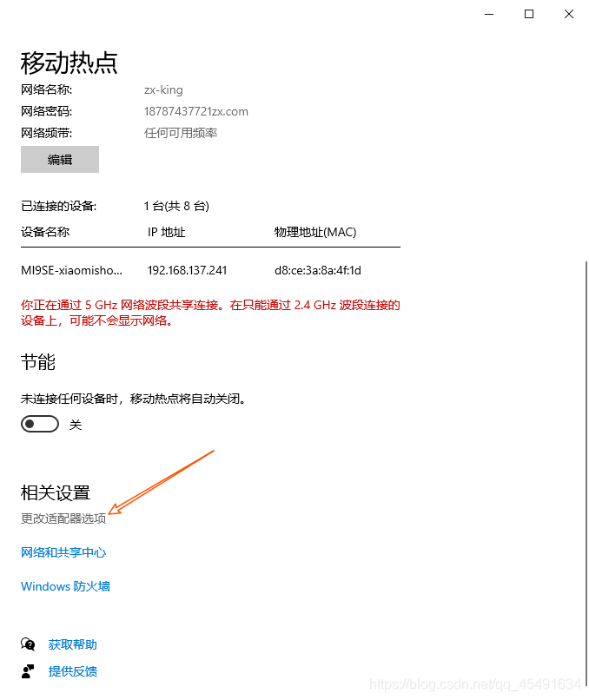This screenshot has width=589, height=700.
Task: Select the MI9SE-xiaomisho device name
Action: tap(71, 271)
